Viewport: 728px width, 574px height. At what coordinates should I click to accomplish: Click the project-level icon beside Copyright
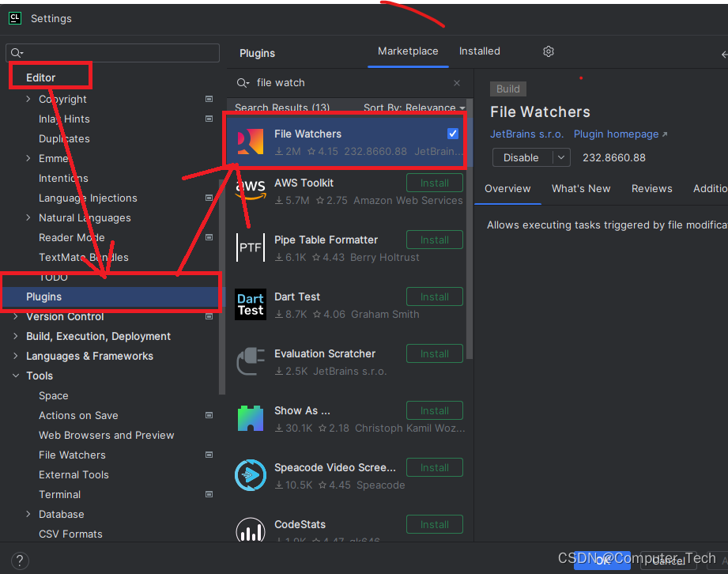click(x=209, y=99)
